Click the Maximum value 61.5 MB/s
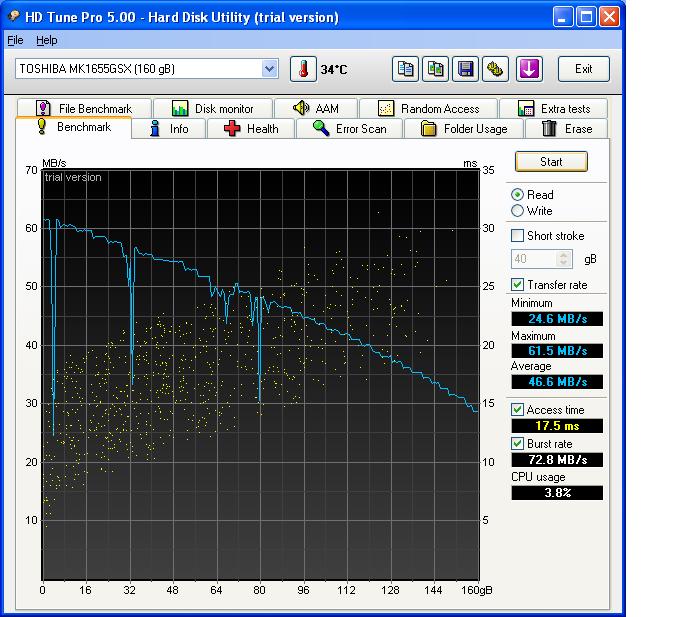 coord(557,351)
